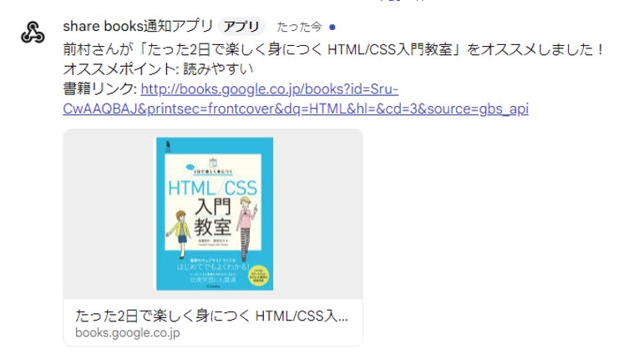
Task: Click the yellow round badge on cover
Action: click(258, 276)
